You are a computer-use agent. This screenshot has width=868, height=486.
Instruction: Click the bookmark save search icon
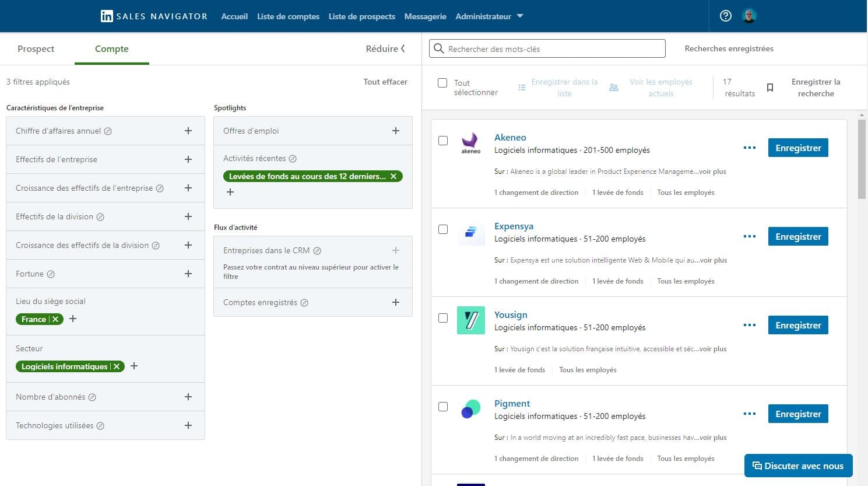pos(770,88)
